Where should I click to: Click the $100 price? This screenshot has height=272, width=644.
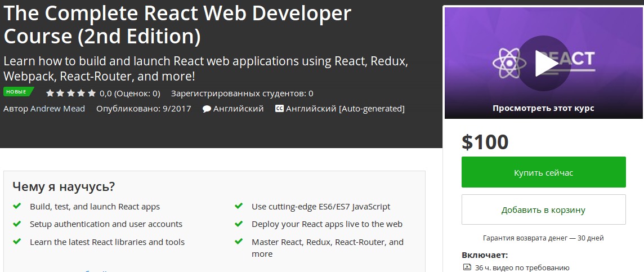(485, 142)
